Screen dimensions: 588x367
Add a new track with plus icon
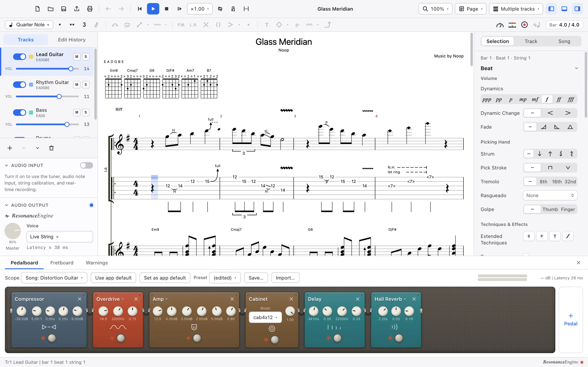click(x=10, y=148)
